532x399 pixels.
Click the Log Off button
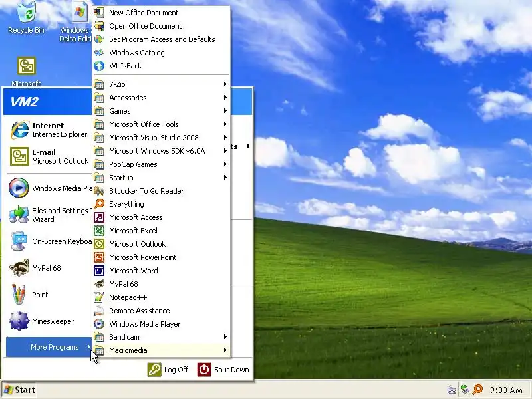point(168,370)
